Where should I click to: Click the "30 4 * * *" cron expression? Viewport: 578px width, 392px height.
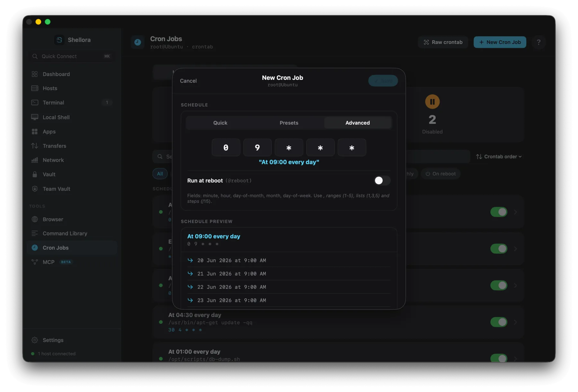[185, 330]
